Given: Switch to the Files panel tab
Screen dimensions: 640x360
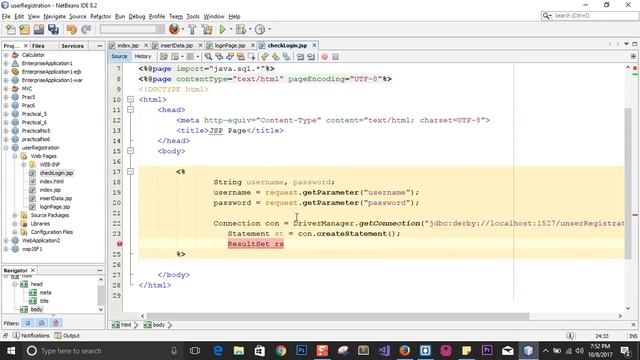Looking at the screenshot, I should click(38, 46).
